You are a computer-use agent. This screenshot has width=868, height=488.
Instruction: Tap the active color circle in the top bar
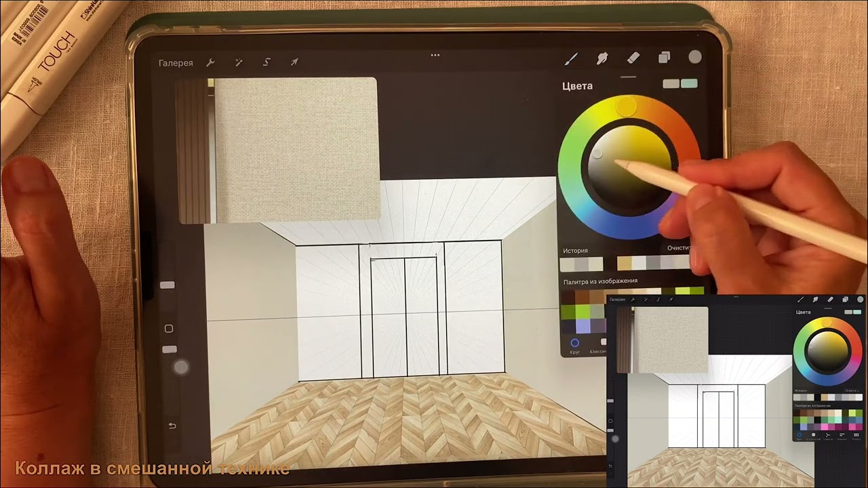coord(695,57)
